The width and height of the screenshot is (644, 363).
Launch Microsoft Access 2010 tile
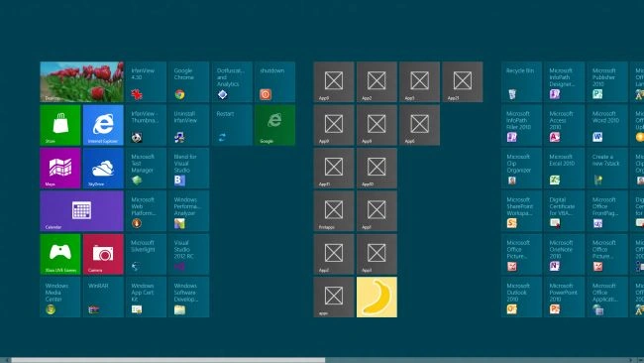565,125
